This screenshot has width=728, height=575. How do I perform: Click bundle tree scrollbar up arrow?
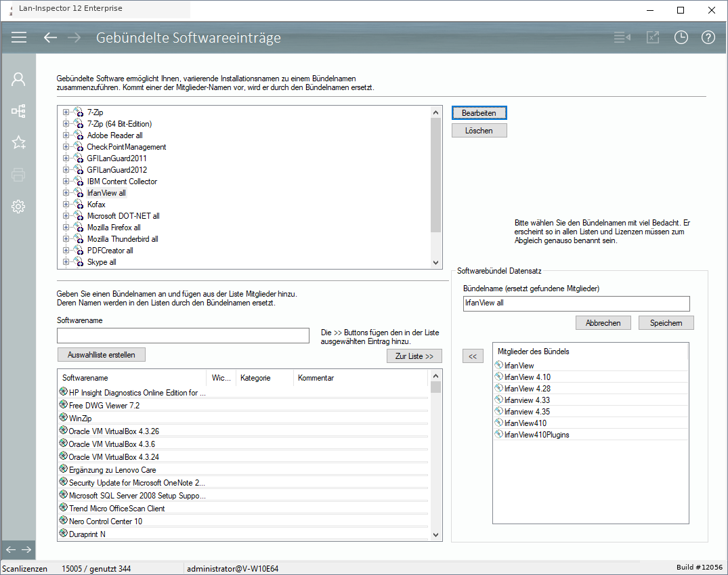coord(435,112)
